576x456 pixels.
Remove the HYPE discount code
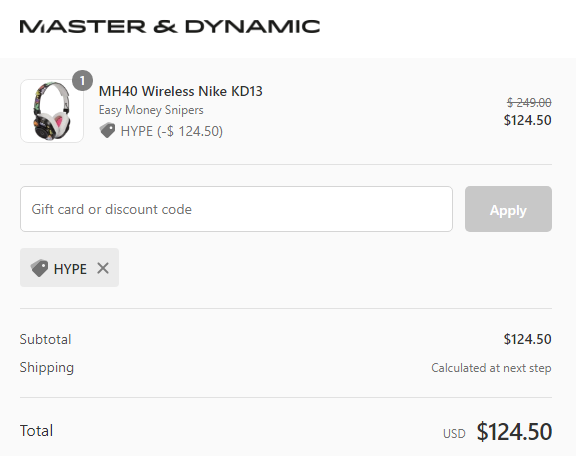click(x=103, y=268)
